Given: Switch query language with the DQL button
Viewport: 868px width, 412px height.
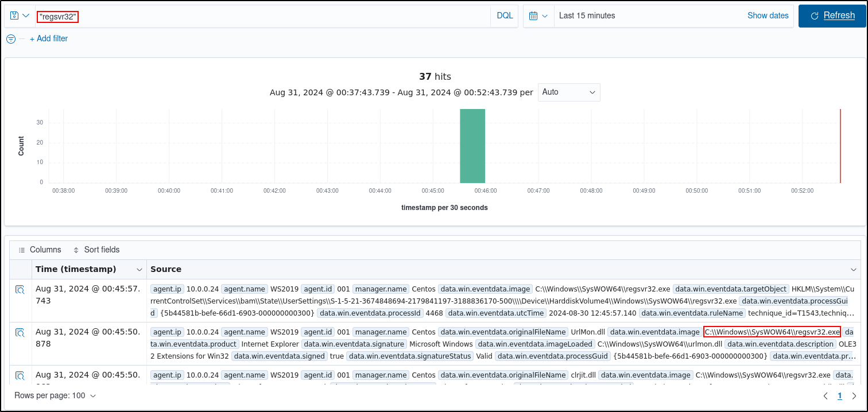Looking at the screenshot, I should (x=504, y=15).
